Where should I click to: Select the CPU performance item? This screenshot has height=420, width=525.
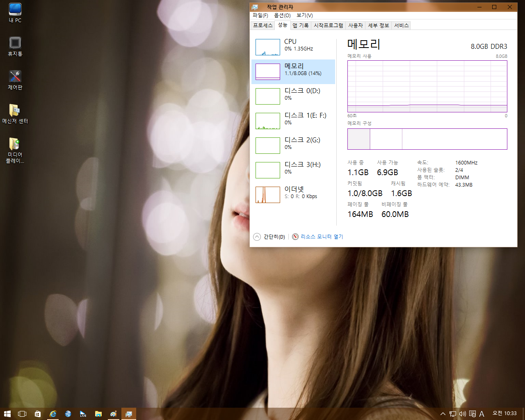[x=293, y=47]
